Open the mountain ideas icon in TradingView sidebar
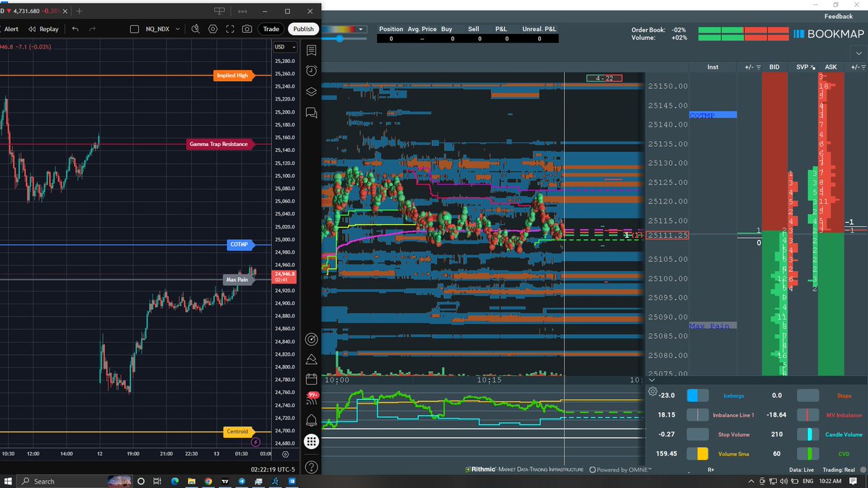868x488 pixels. 311,359
